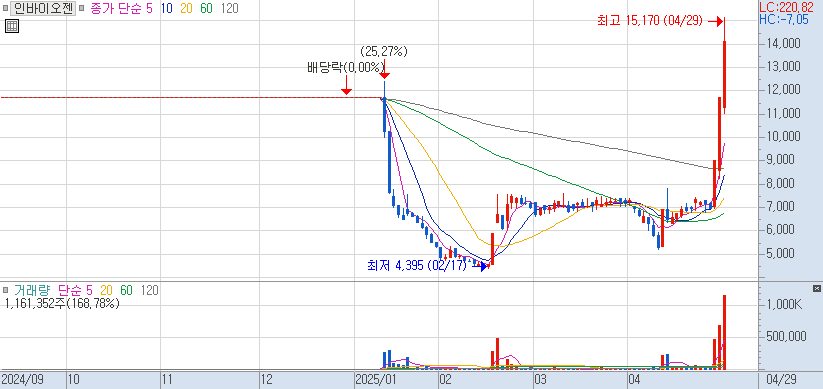Click the 2024/09 date axis label

(22, 379)
